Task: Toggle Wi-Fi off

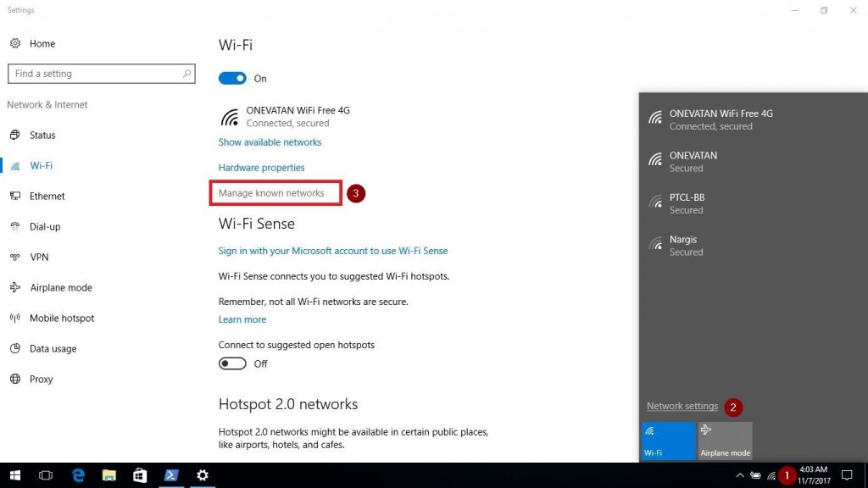Action: [231, 78]
